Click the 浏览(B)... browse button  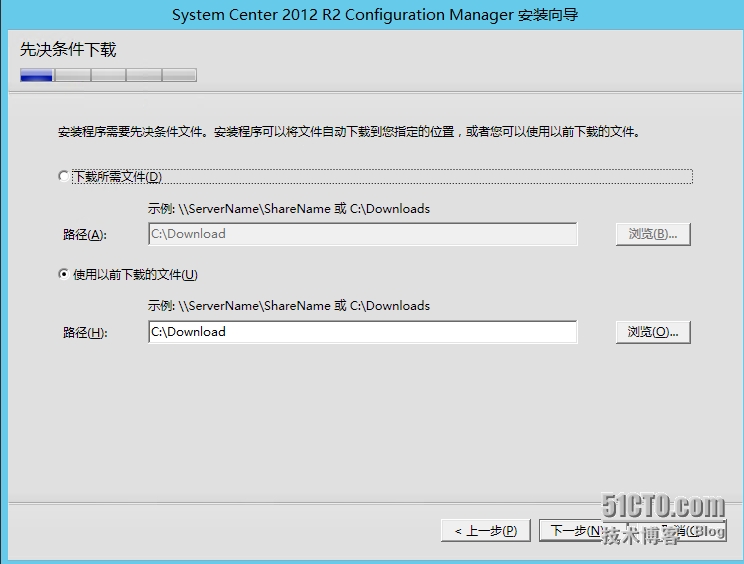[x=653, y=234]
